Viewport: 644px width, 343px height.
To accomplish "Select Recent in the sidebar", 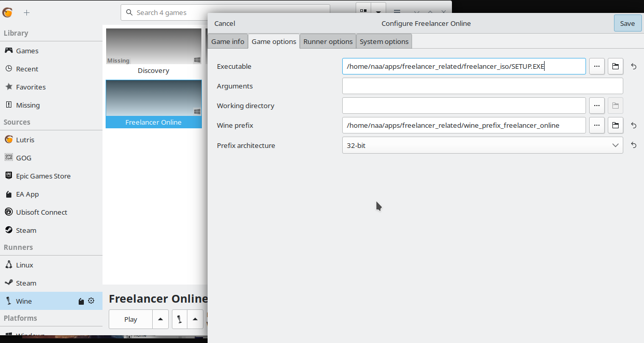I will (51, 69).
